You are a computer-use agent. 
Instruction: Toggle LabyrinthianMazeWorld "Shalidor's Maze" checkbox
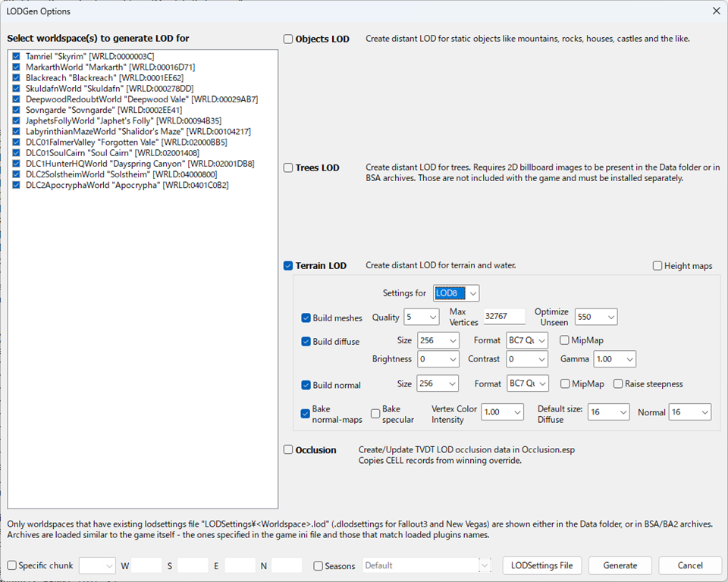tap(16, 131)
